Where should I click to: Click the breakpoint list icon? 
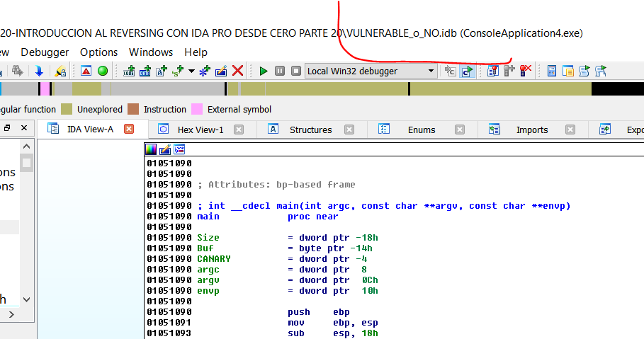click(x=494, y=71)
